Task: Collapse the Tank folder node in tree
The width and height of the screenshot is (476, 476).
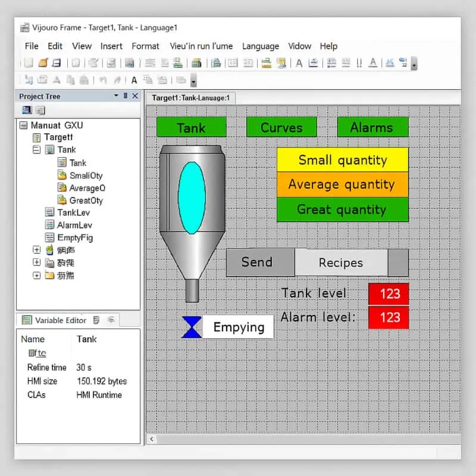Action: click(36, 150)
